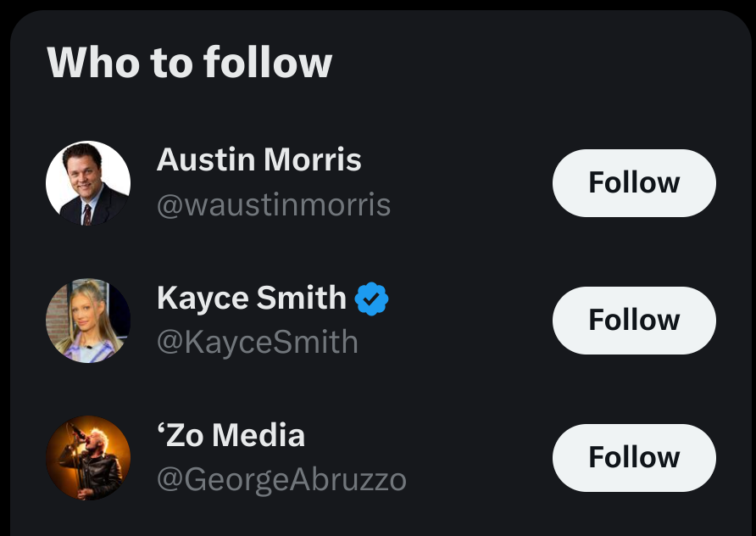The height and width of the screenshot is (536, 756).
Task: Click empty space between Kayce Smith and Follow
Action: point(470,321)
